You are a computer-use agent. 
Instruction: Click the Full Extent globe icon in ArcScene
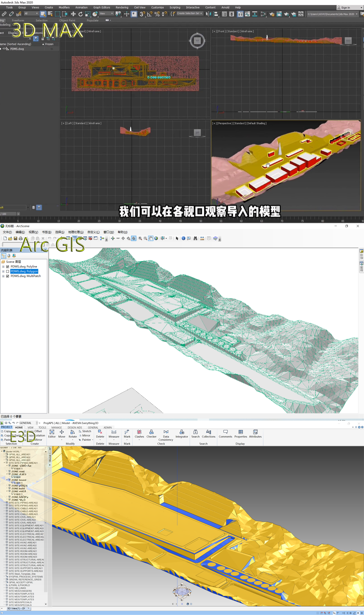pos(156,238)
